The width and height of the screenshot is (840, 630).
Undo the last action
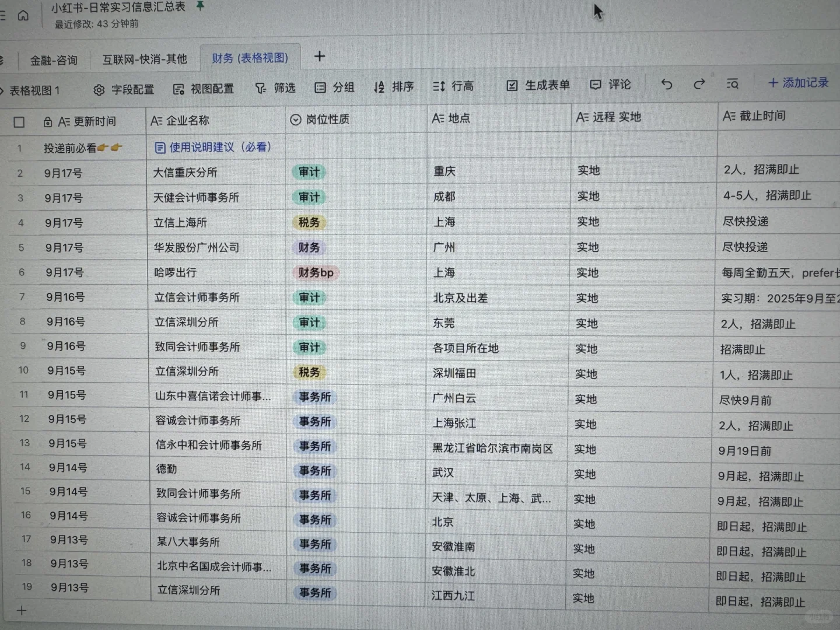pyautogui.click(x=667, y=85)
